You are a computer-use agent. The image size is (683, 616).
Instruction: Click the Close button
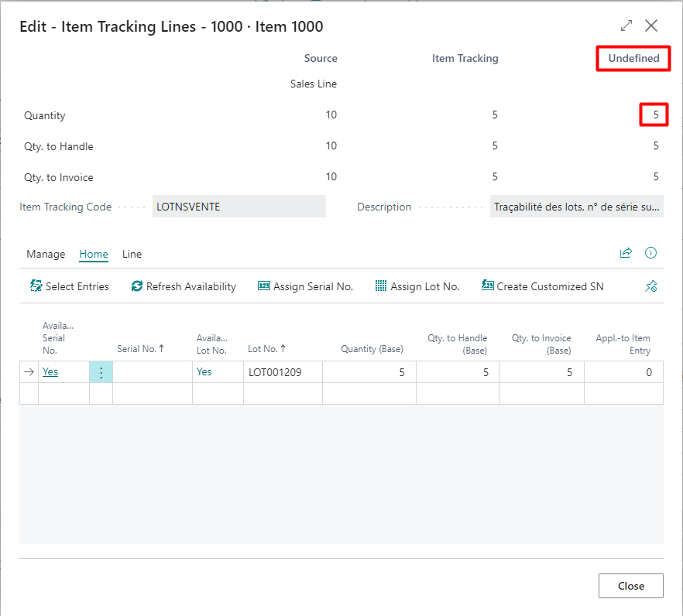(630, 586)
